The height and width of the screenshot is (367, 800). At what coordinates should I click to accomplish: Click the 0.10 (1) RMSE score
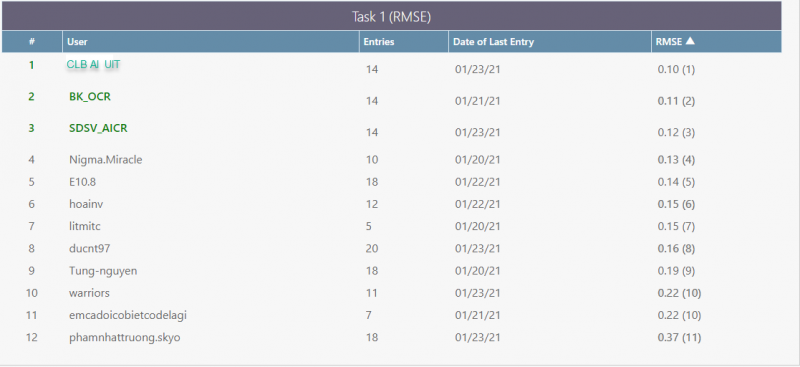coord(676,69)
